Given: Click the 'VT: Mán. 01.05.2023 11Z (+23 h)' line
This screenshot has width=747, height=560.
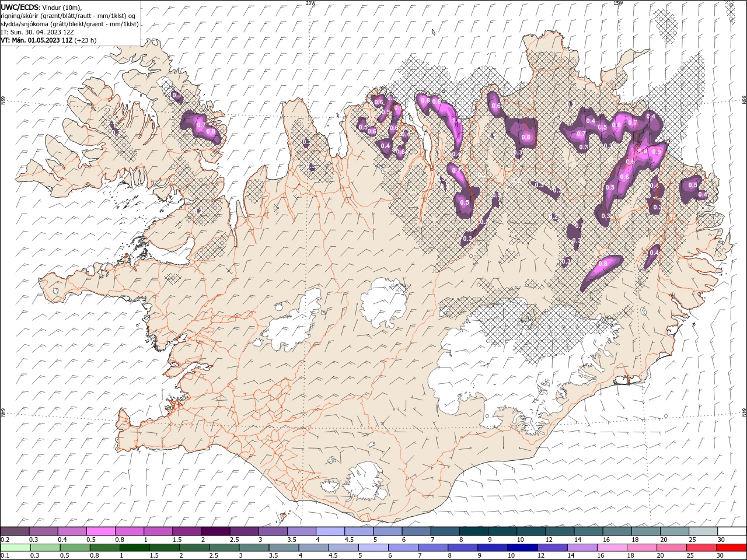Looking at the screenshot, I should (x=48, y=40).
